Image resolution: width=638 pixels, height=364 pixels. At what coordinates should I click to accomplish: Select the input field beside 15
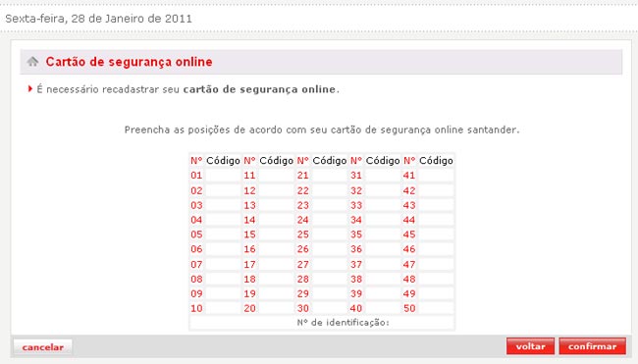tap(276, 234)
